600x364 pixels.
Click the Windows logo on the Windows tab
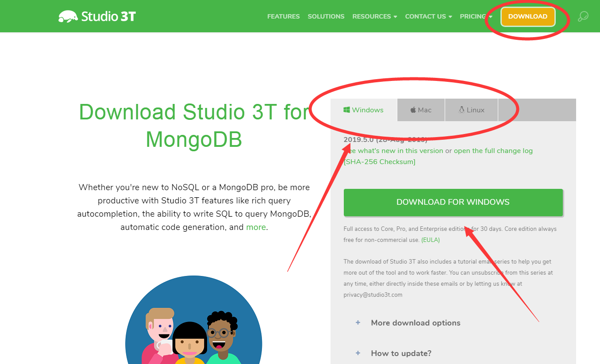pos(346,110)
